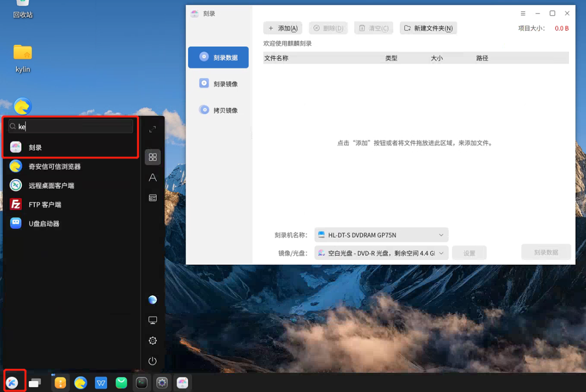Screen dimensions: 586x392
Task: Click the 添加(A) button
Action: click(x=282, y=28)
